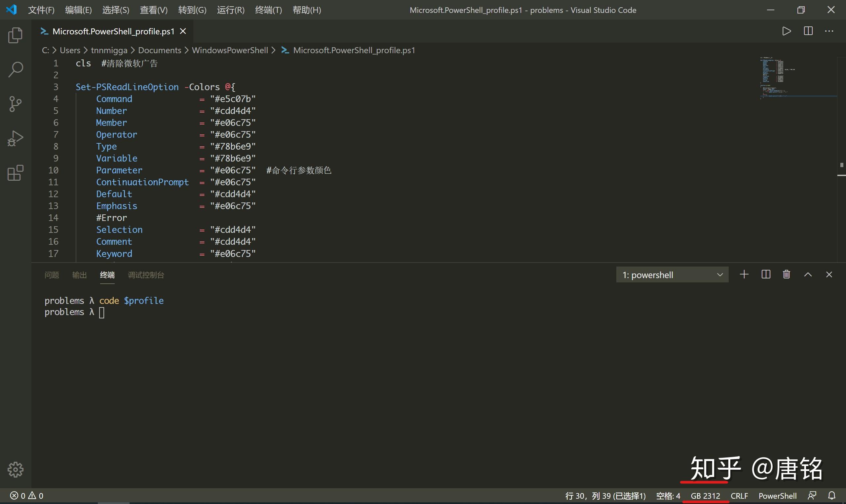Screen dimensions: 846x504
Task: Switch to the 问题 panel tab
Action: point(52,275)
